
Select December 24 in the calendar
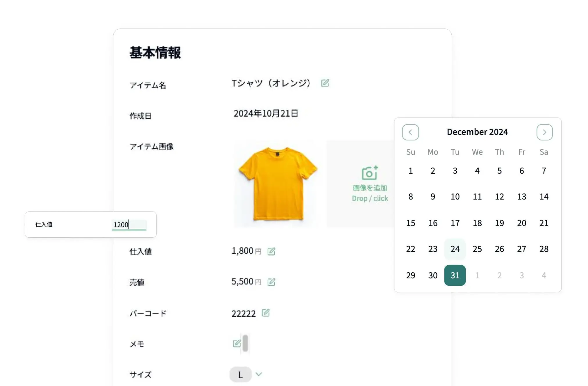(455, 249)
